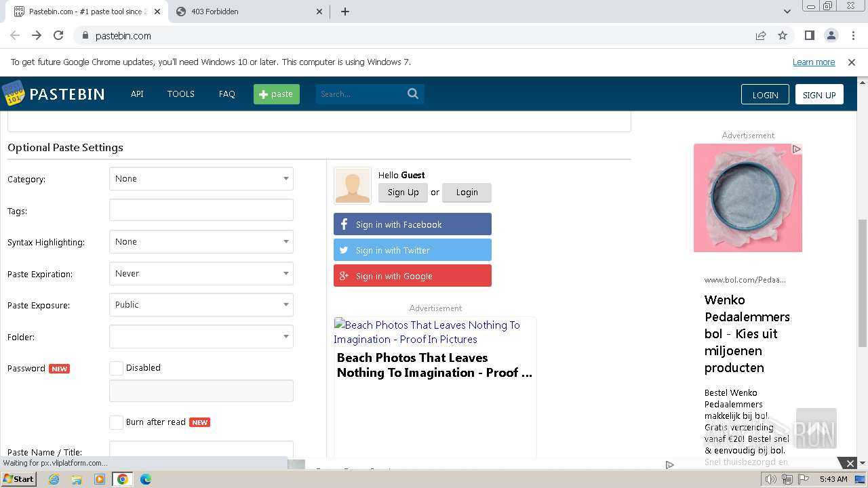The width and height of the screenshot is (868, 488).
Task: Click AdChoices icon on sidebar ad
Action: (x=797, y=148)
